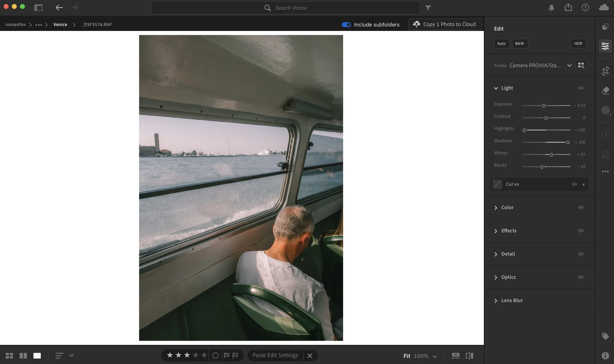Screen dimensions: 614x364
Task: Open the Masking tool
Action: click(605, 110)
